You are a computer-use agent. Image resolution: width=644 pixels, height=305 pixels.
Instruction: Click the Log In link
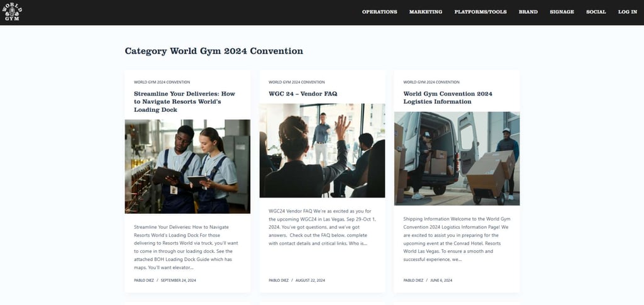628,12
